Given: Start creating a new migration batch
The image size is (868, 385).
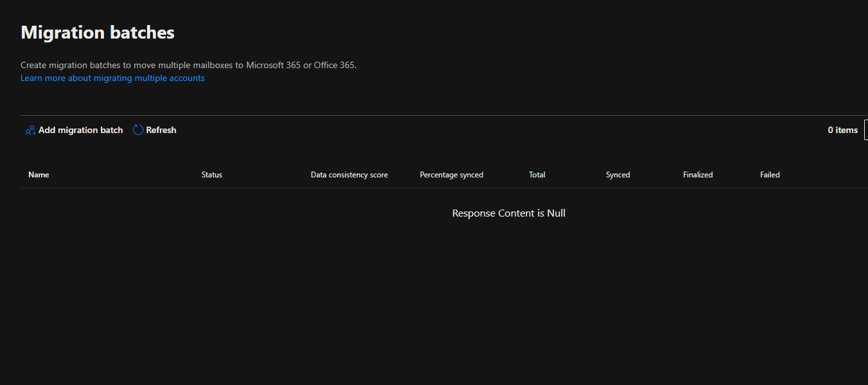Looking at the screenshot, I should point(74,130).
